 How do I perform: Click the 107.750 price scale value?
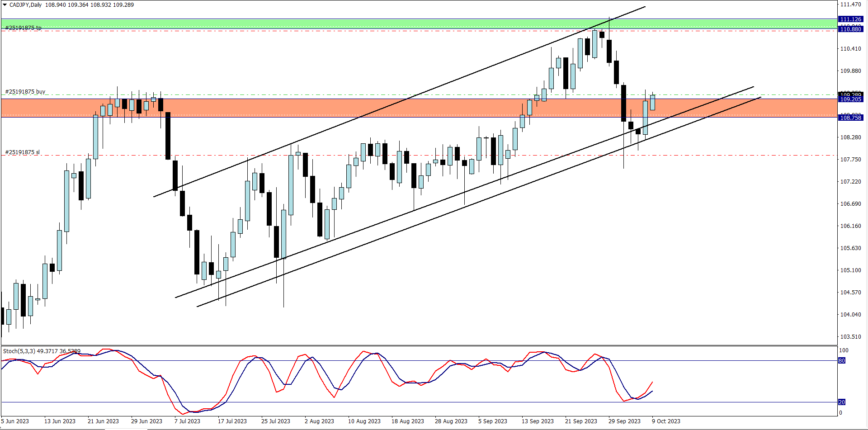[850, 160]
